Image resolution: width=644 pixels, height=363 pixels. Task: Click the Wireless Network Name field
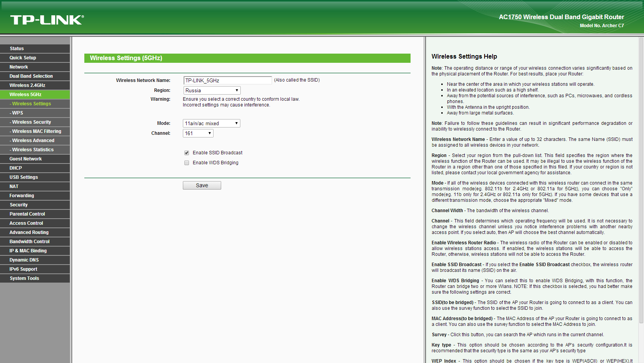227,80
